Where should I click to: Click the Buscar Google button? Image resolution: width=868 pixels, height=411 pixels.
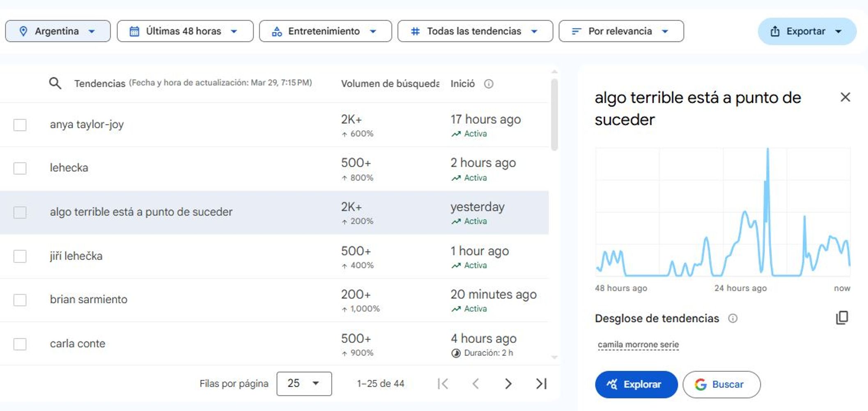(721, 384)
